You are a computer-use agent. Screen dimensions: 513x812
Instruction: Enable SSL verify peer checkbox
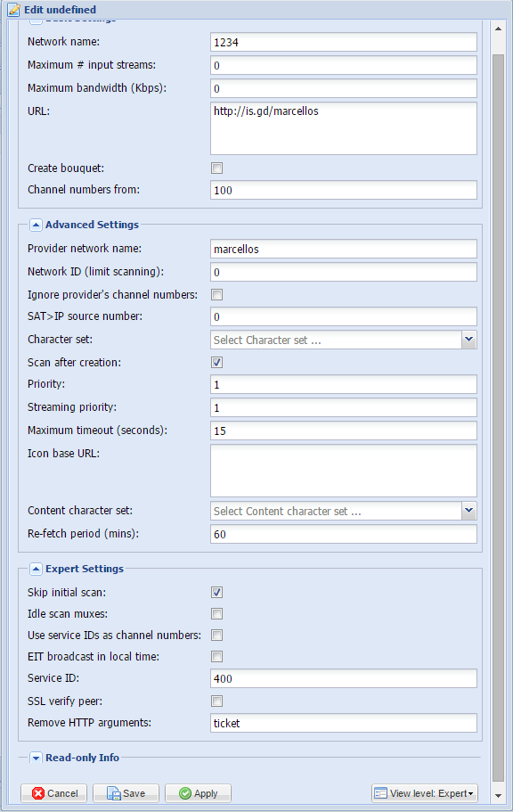(217, 701)
